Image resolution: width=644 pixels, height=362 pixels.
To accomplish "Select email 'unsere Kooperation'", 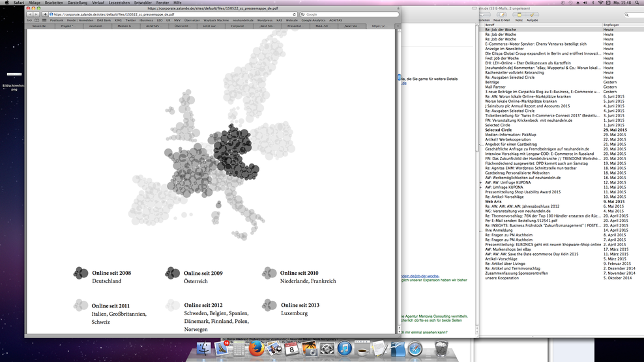I will click(501, 278).
